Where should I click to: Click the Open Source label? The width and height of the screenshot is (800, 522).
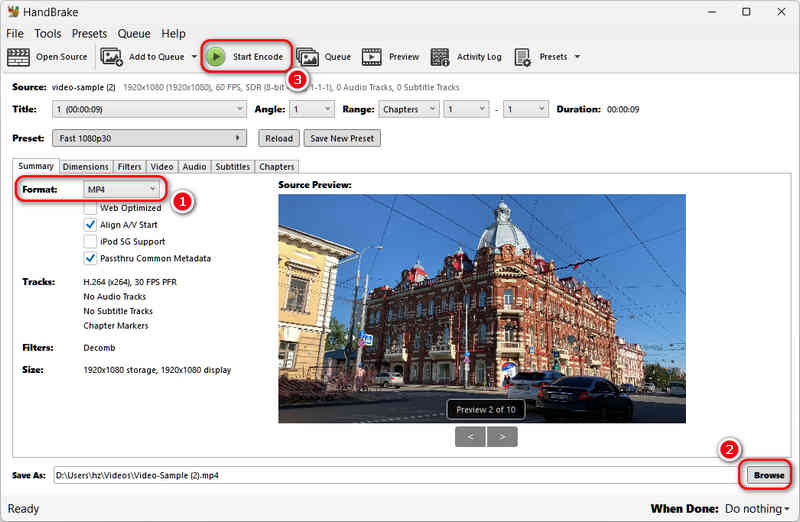62,57
